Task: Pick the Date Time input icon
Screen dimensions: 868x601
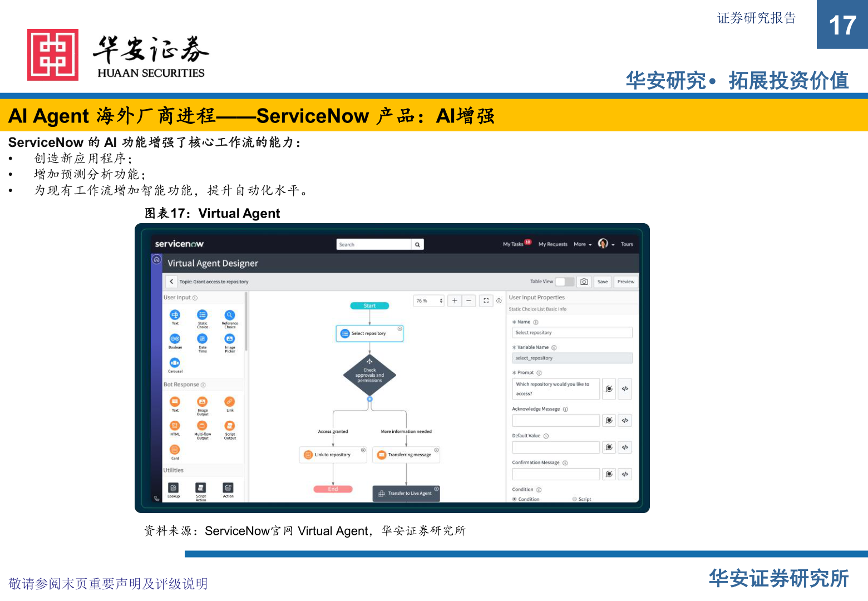Action: pos(203,338)
